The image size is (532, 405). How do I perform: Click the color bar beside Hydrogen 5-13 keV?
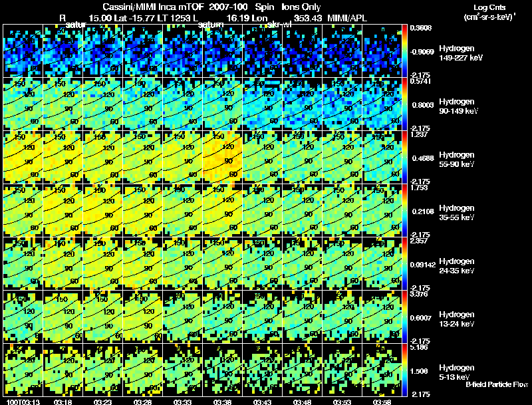click(x=404, y=370)
